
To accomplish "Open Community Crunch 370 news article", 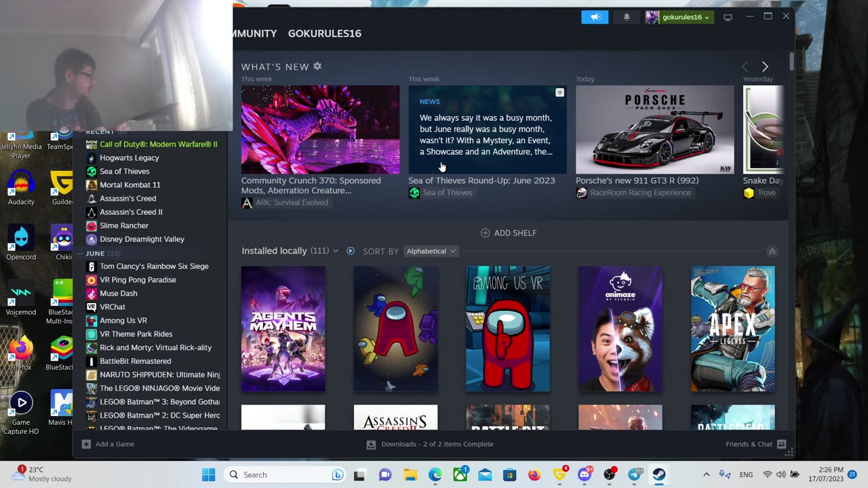I will pos(311,186).
